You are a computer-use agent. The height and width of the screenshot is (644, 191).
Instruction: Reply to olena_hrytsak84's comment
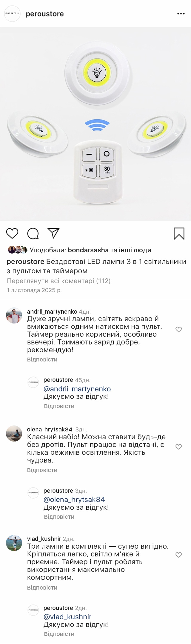[42, 470]
